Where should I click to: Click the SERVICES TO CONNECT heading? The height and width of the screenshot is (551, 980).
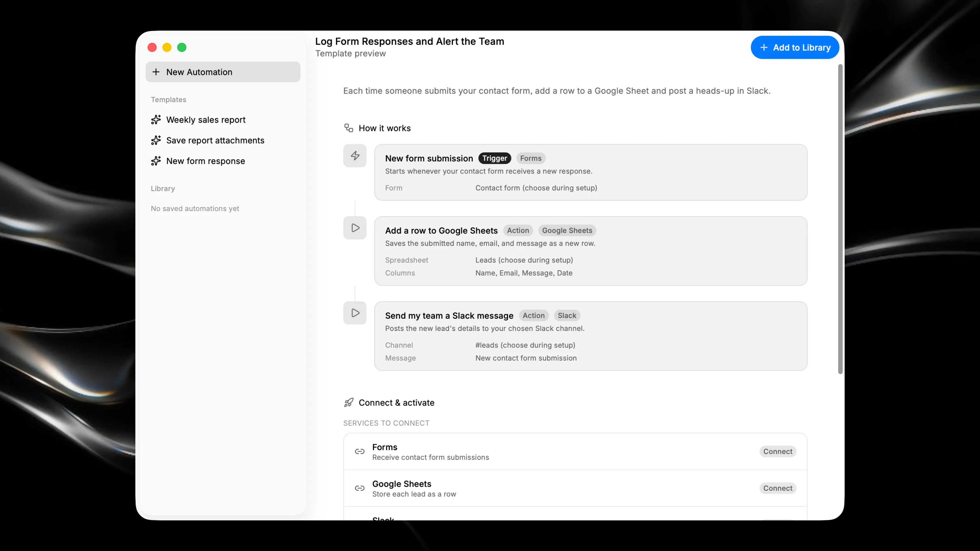tap(386, 423)
